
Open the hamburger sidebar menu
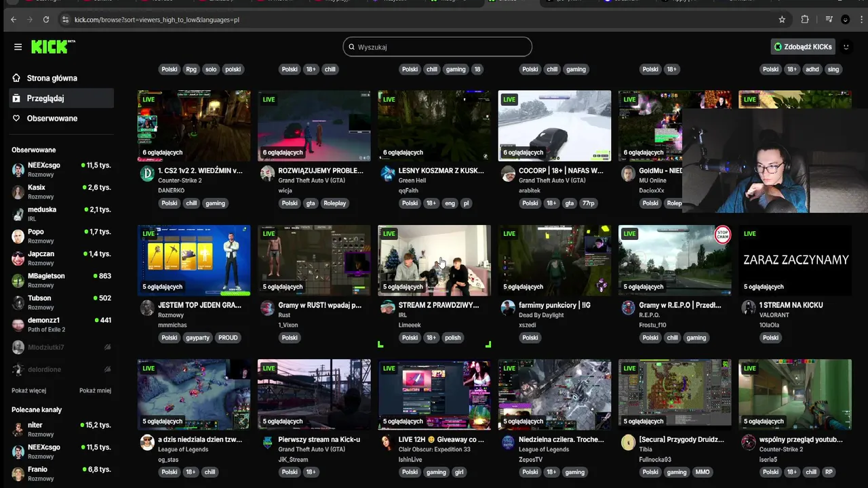pyautogui.click(x=18, y=47)
